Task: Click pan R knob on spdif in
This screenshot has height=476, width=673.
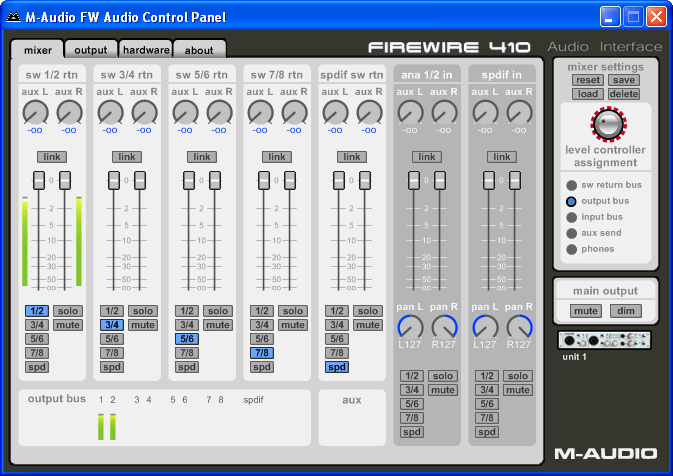Action: tap(519, 327)
